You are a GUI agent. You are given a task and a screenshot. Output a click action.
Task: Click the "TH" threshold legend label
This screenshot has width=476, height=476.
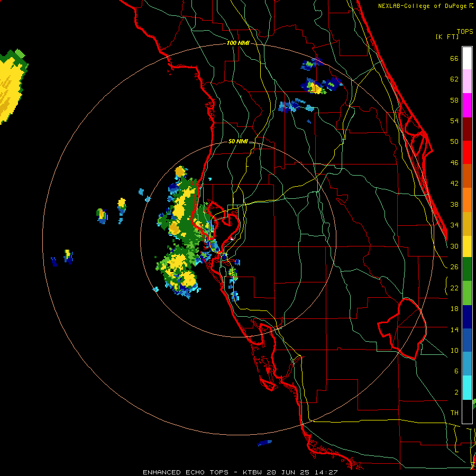pyautogui.click(x=454, y=413)
